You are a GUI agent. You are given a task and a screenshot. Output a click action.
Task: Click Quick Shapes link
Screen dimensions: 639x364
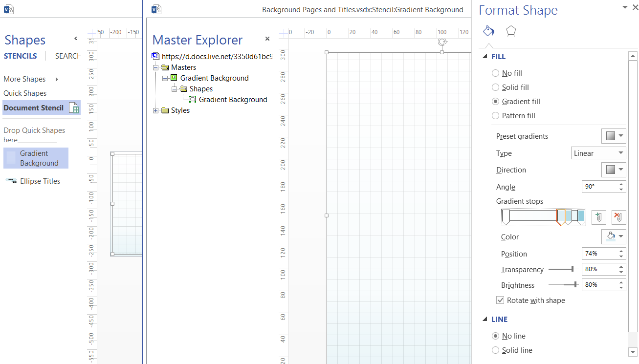[x=25, y=93]
